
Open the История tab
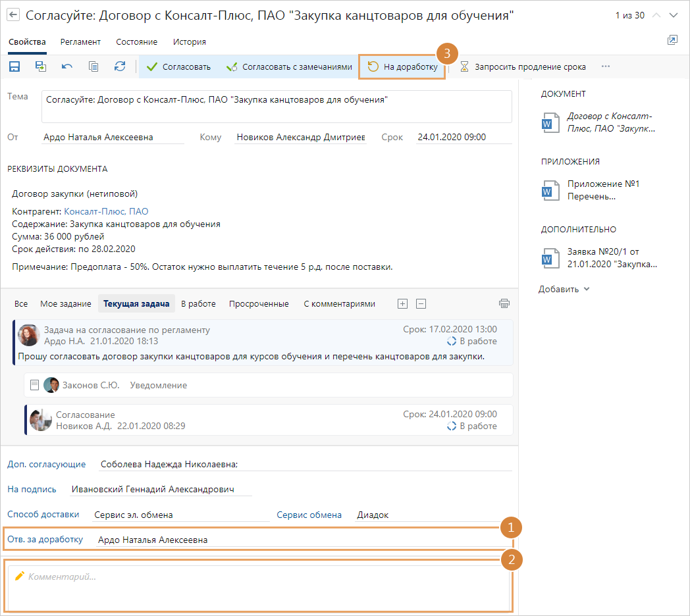click(189, 41)
